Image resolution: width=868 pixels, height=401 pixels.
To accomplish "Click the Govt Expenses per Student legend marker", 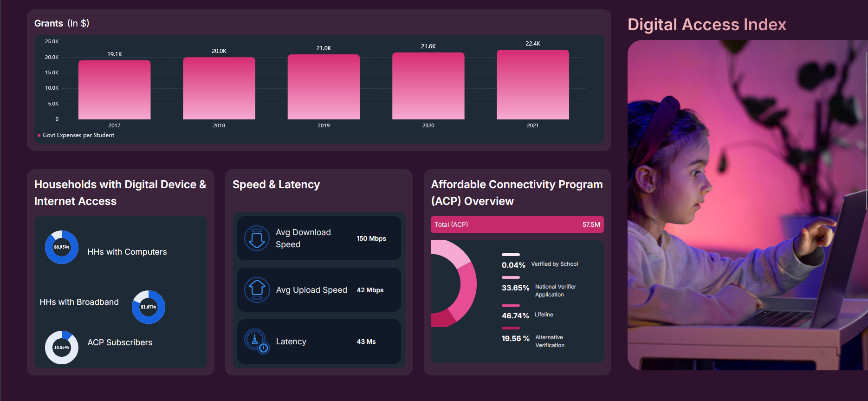I will (x=39, y=135).
